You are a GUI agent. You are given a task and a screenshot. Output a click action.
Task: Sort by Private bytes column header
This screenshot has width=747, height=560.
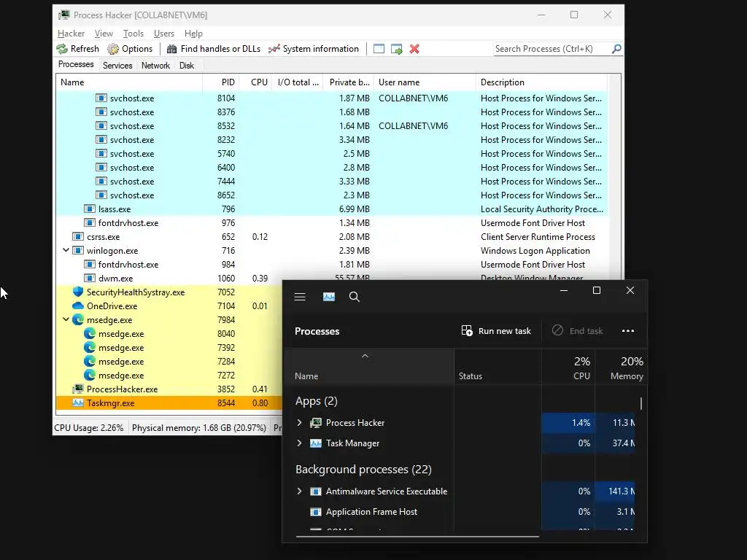(x=348, y=82)
